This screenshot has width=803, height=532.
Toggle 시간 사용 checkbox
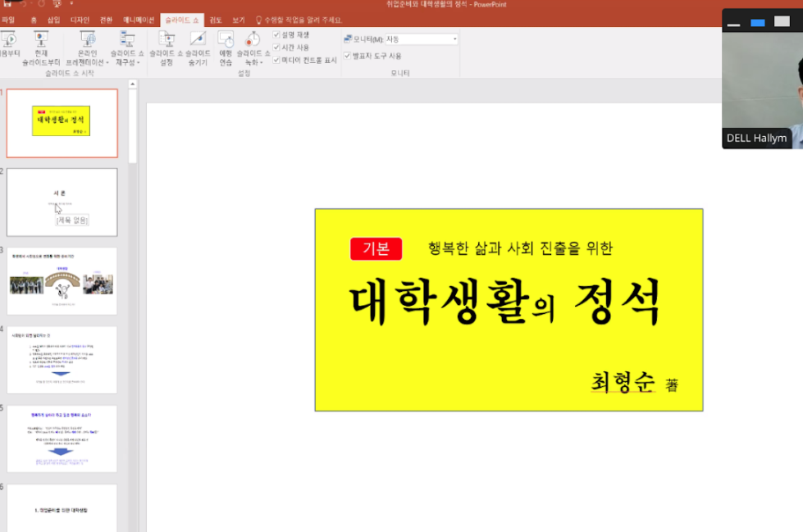277,48
